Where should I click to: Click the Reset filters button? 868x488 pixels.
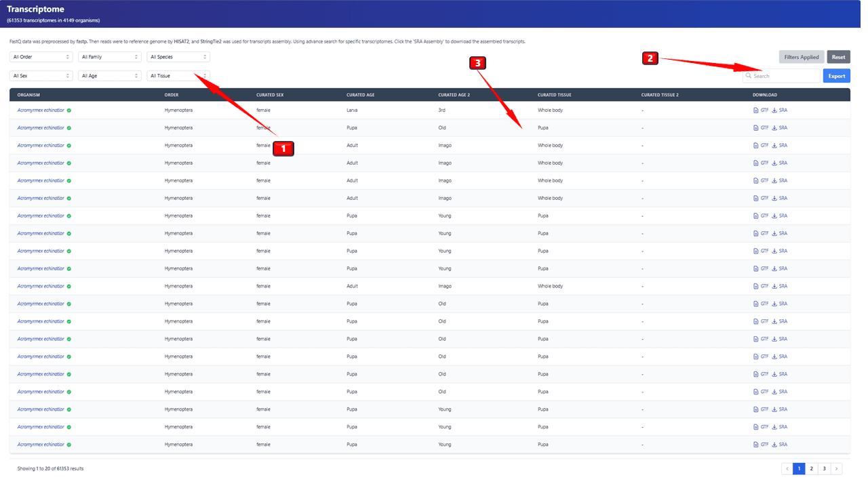click(838, 57)
